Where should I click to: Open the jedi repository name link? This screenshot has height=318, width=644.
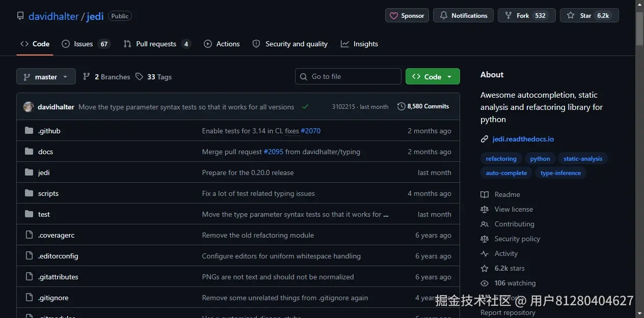95,16
